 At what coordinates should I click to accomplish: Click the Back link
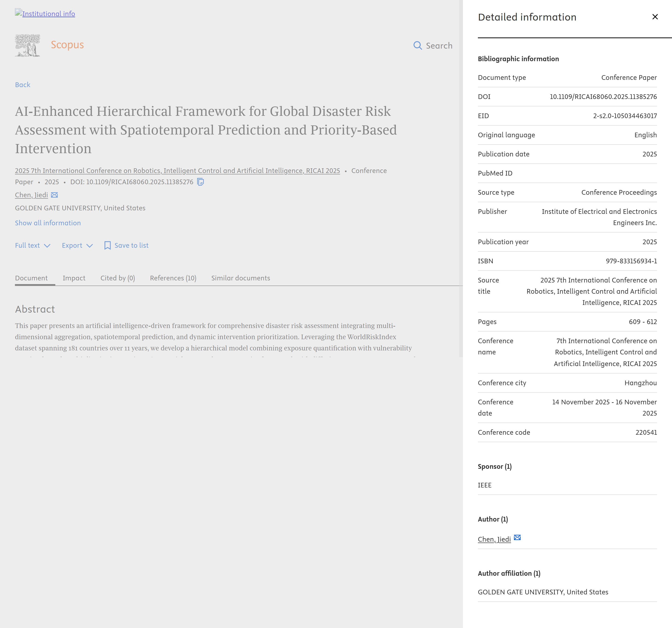pyautogui.click(x=23, y=85)
